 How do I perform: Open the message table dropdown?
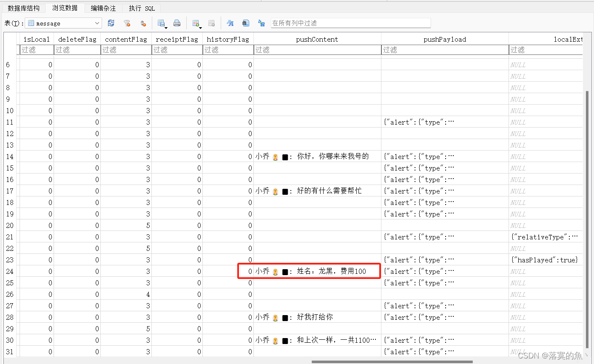(63, 23)
